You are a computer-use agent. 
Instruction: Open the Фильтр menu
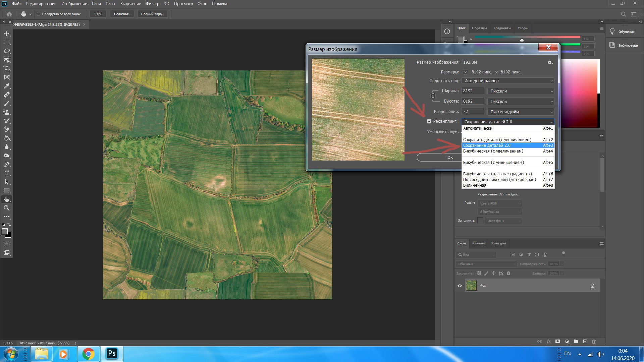click(152, 4)
